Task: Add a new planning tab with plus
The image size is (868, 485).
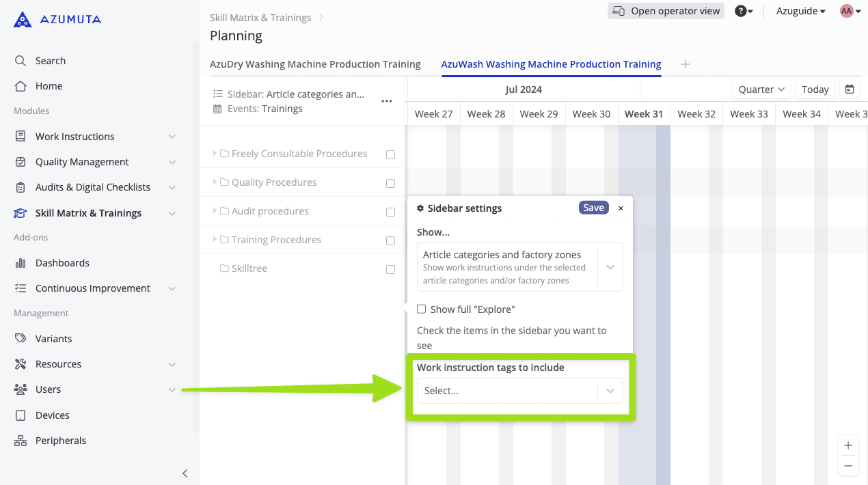Action: tap(686, 64)
